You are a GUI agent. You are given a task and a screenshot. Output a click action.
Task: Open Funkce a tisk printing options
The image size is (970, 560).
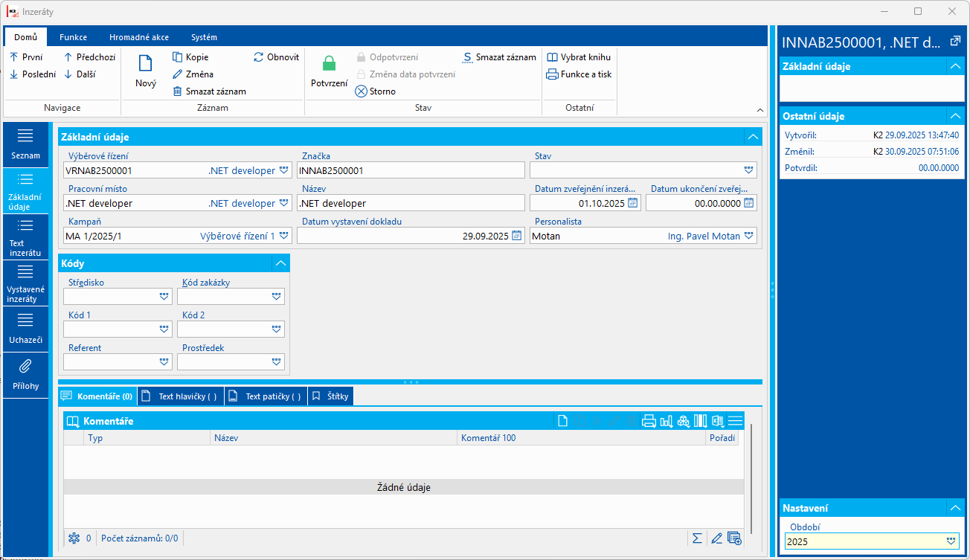coord(579,74)
